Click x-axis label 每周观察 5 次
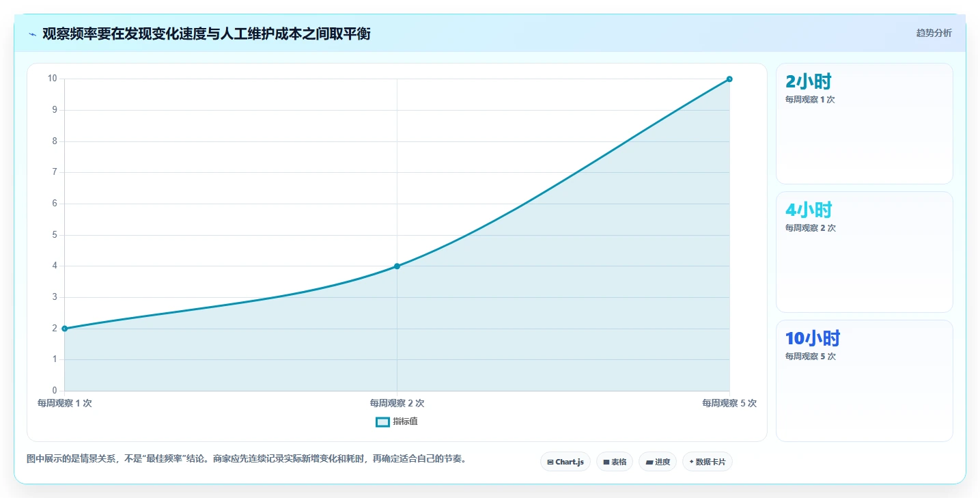 pyautogui.click(x=729, y=403)
